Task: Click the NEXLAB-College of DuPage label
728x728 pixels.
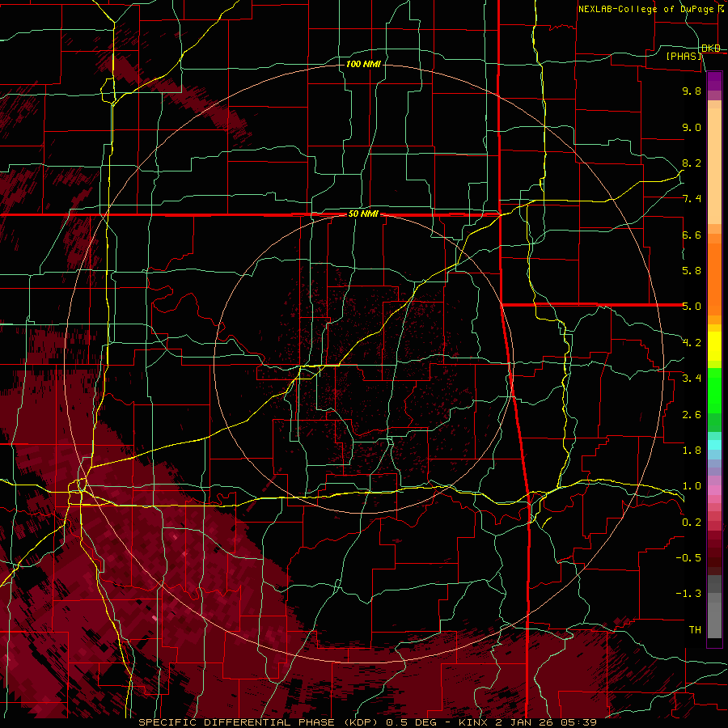Action: [650, 9]
